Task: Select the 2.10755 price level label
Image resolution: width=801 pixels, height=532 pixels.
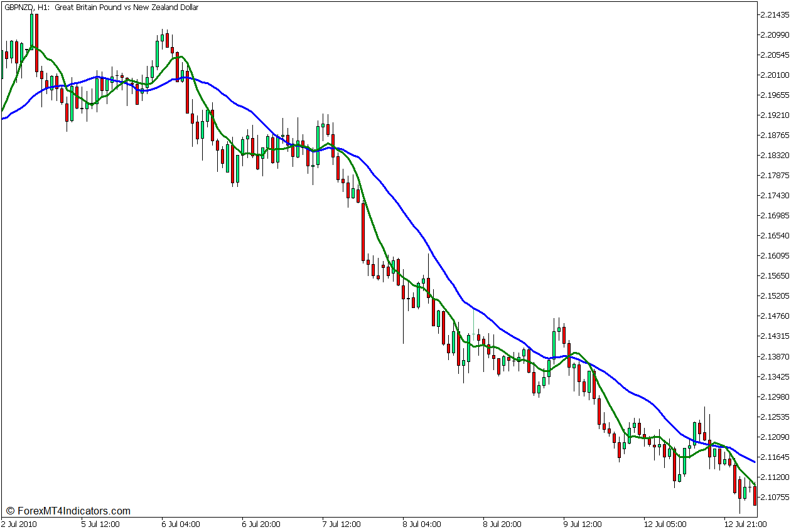Action: 775,497
